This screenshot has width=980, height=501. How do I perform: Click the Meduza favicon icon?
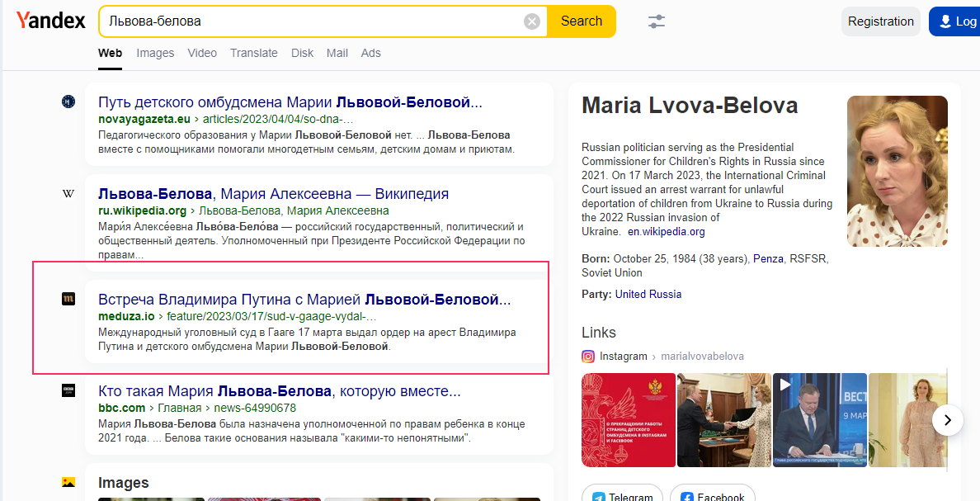68,299
